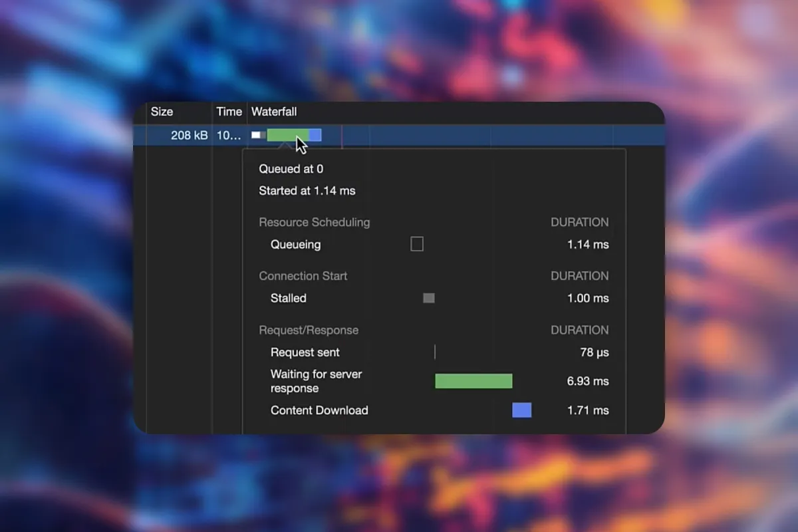Click the Waterfall column header
Screen dimensions: 798x532
point(274,112)
